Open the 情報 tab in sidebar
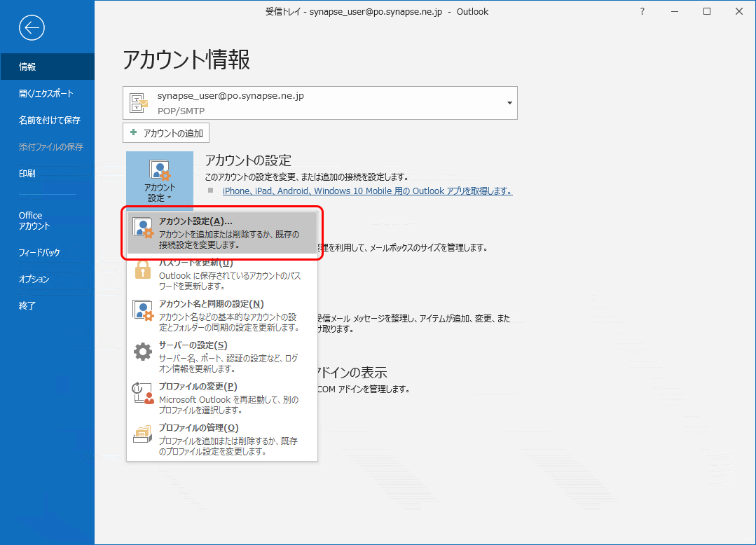The width and height of the screenshot is (756, 545). (x=47, y=67)
